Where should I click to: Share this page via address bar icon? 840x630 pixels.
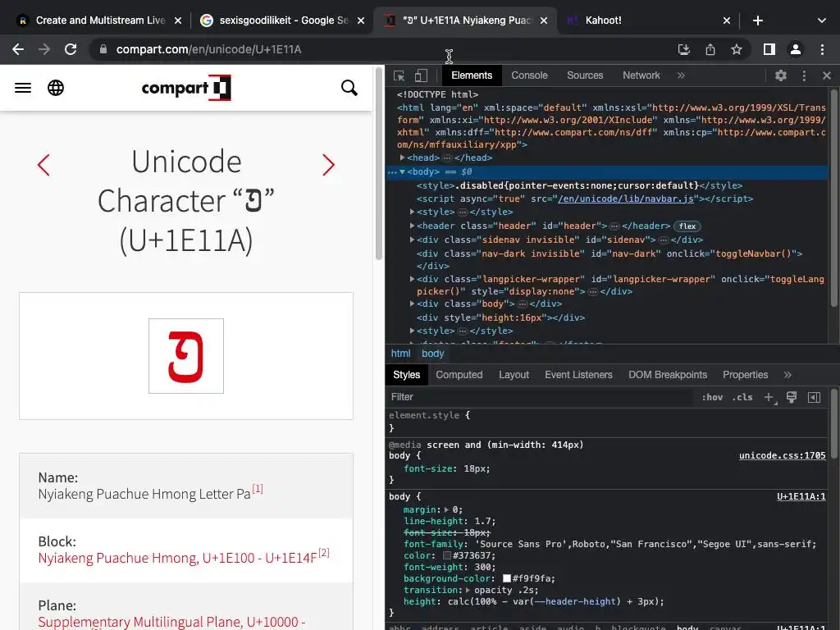(x=710, y=49)
